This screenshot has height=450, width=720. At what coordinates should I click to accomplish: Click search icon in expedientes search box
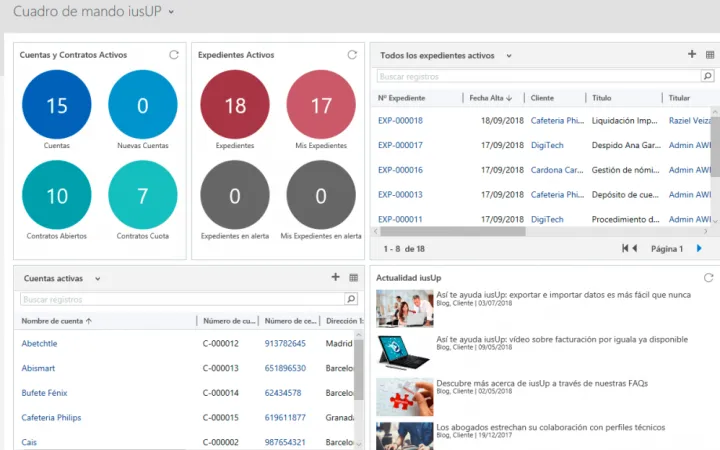click(x=708, y=76)
